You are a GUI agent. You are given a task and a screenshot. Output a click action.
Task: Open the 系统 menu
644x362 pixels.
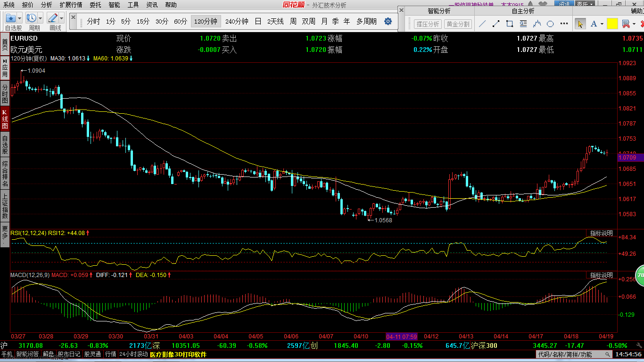(x=9, y=5)
